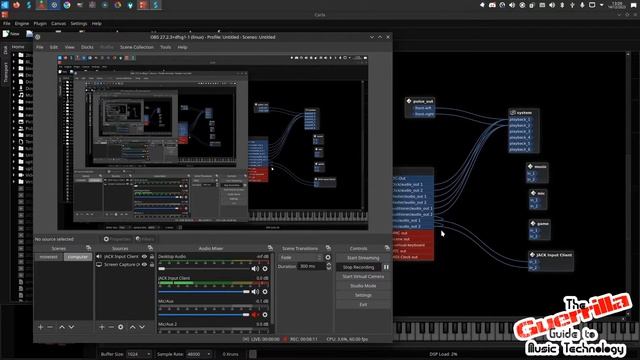Adjust the JACK Input Client volume slider
Screen dimensions: 640x360
(204, 292)
